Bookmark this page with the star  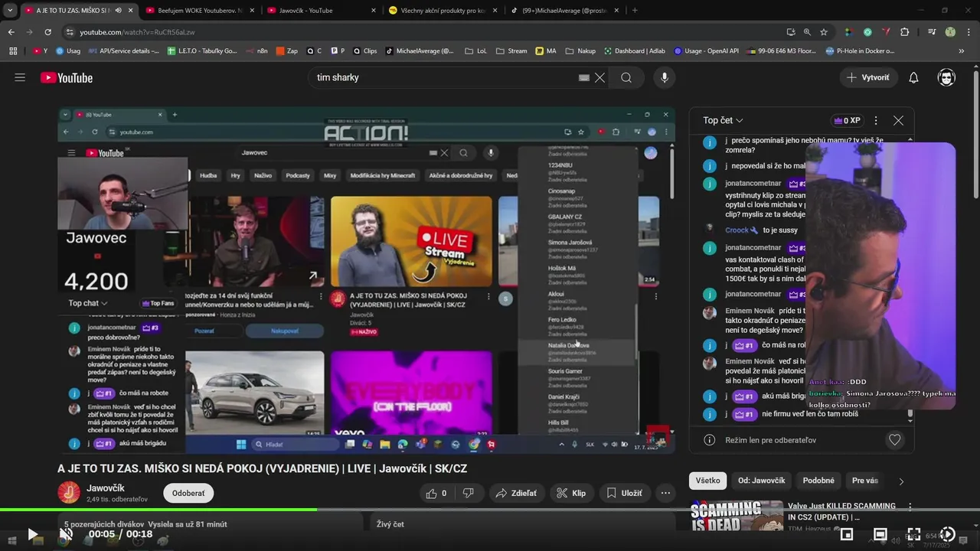point(824,32)
